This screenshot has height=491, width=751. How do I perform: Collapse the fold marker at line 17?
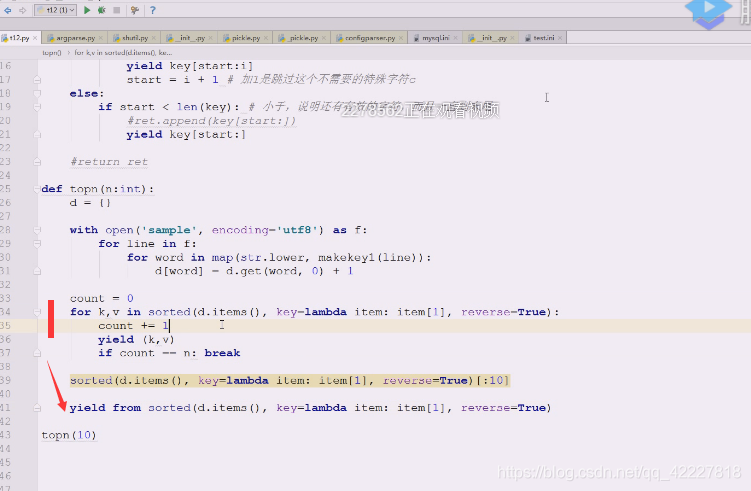(x=37, y=80)
